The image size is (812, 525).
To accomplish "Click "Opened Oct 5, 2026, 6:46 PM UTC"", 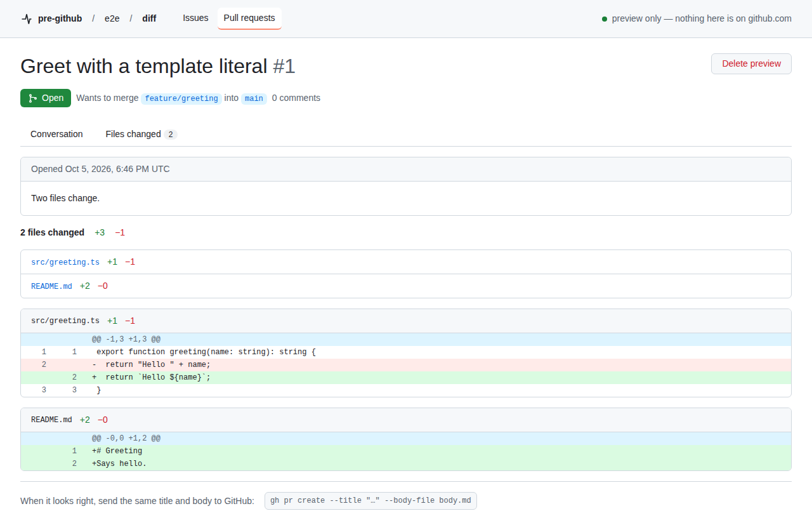I will click(x=100, y=169).
